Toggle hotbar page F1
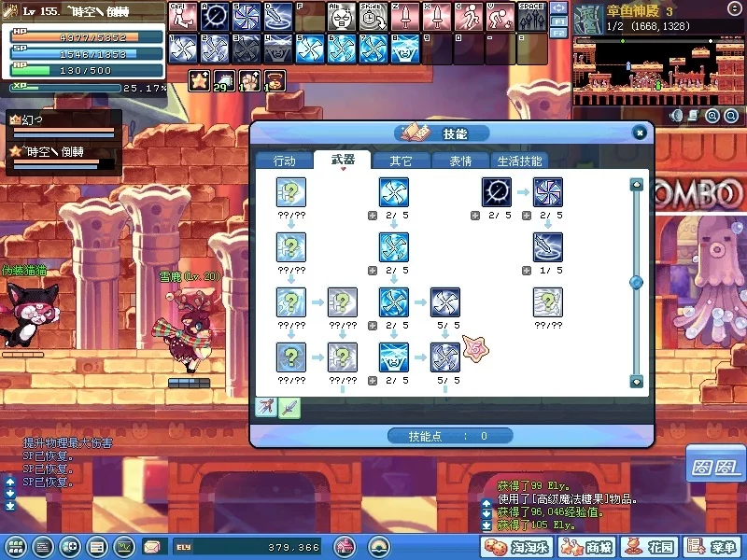The height and width of the screenshot is (560, 747). pyautogui.click(x=558, y=21)
